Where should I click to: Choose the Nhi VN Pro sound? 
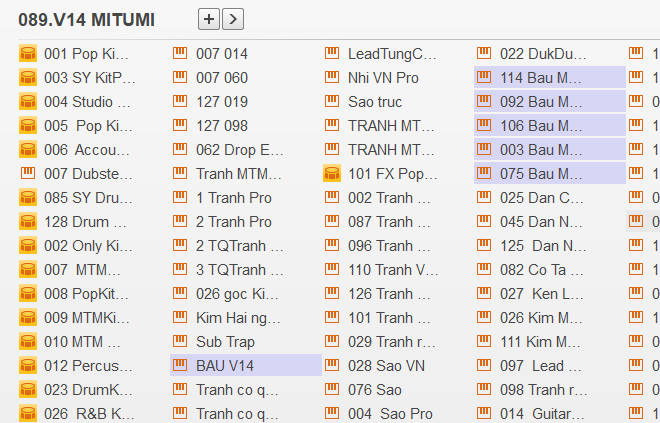coord(383,78)
